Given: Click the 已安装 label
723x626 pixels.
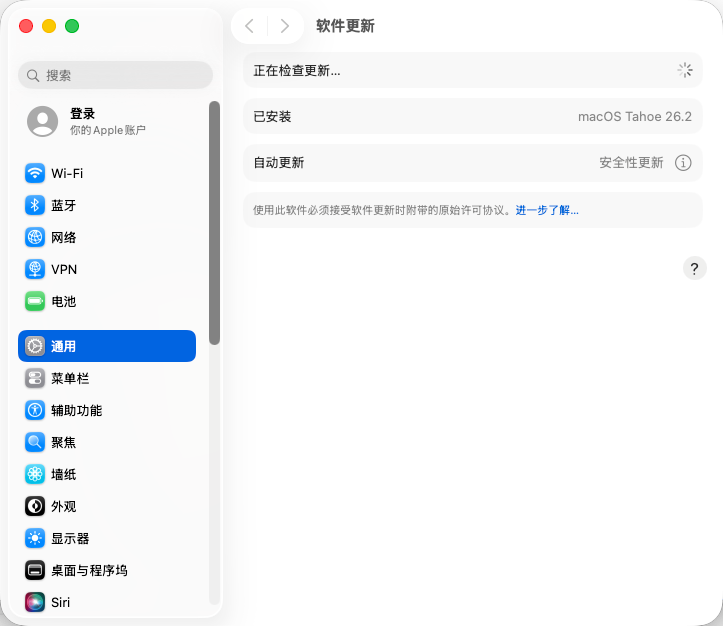Looking at the screenshot, I should [x=272, y=117].
